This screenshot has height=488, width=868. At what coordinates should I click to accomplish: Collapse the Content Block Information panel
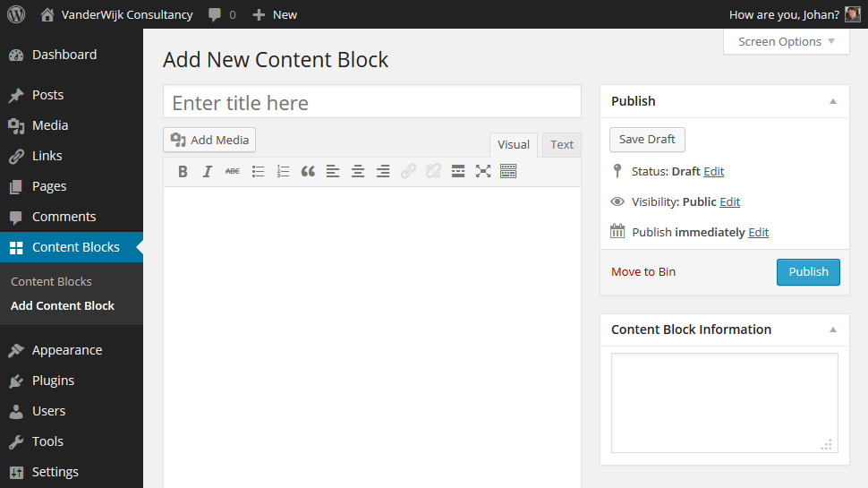(x=833, y=330)
